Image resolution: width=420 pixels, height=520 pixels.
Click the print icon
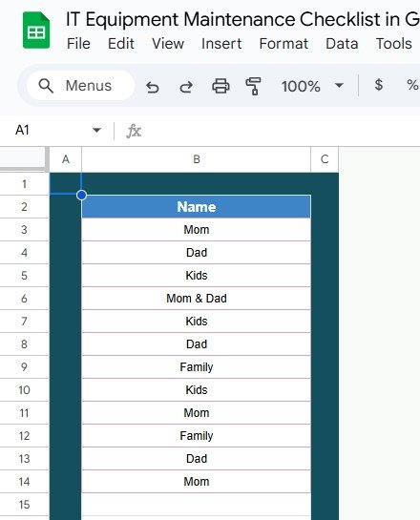(x=220, y=86)
